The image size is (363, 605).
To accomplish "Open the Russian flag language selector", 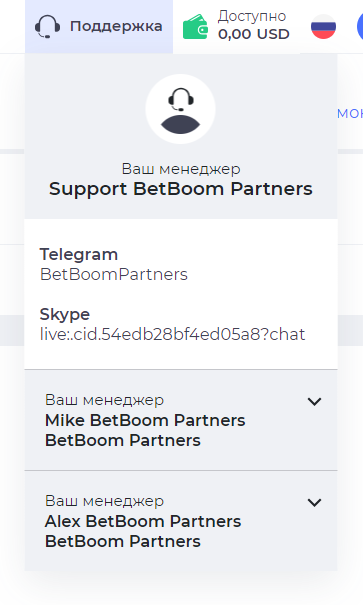I will coord(323,27).
